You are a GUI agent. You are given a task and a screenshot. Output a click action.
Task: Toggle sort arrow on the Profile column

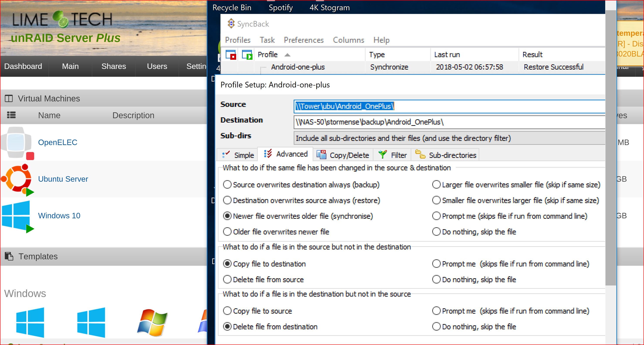pos(288,55)
